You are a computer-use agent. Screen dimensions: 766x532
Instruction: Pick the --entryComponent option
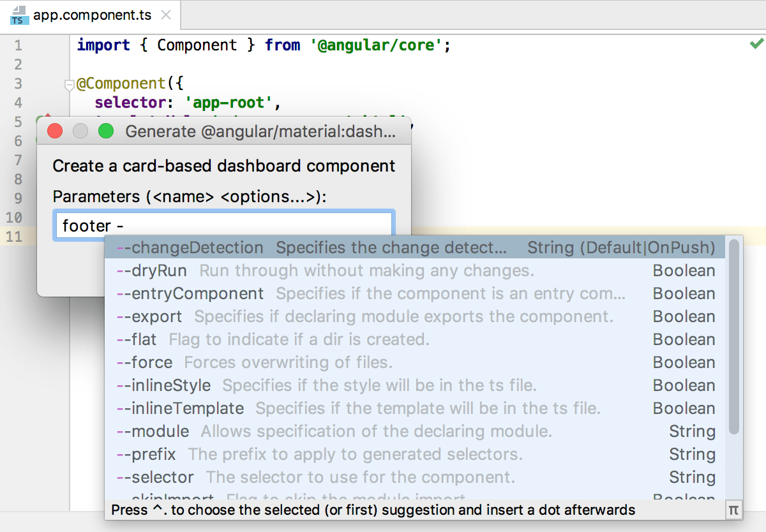click(x=416, y=293)
